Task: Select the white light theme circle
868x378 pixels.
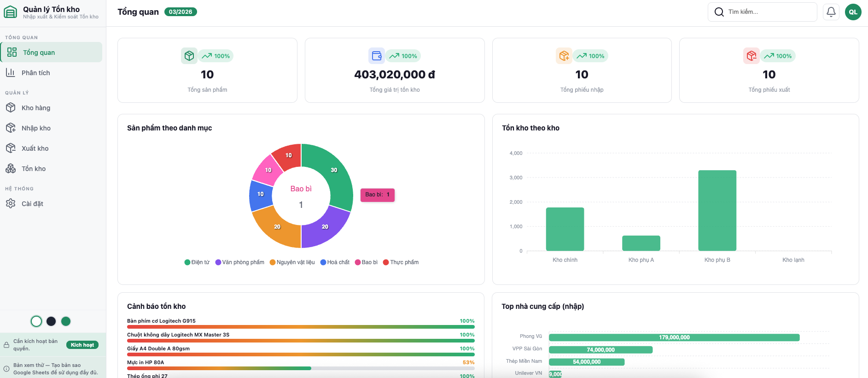Action: (36, 321)
